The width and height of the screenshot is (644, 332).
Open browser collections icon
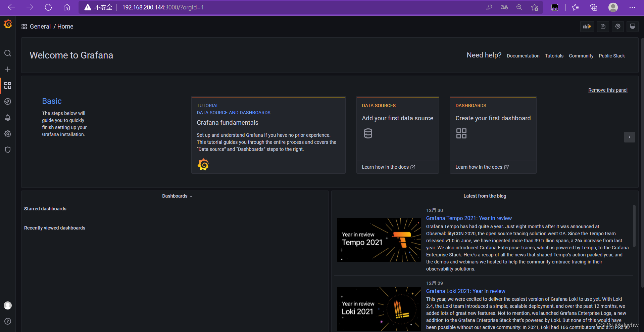pyautogui.click(x=594, y=7)
